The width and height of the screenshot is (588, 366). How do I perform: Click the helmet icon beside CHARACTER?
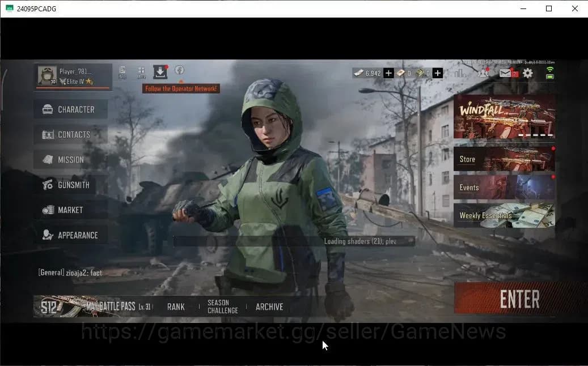point(48,109)
